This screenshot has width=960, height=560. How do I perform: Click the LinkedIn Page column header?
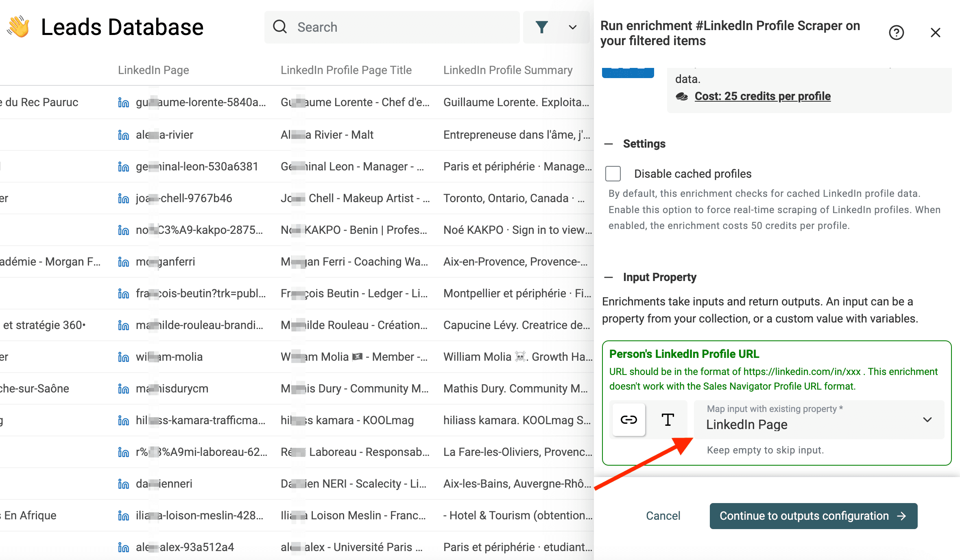click(x=153, y=70)
